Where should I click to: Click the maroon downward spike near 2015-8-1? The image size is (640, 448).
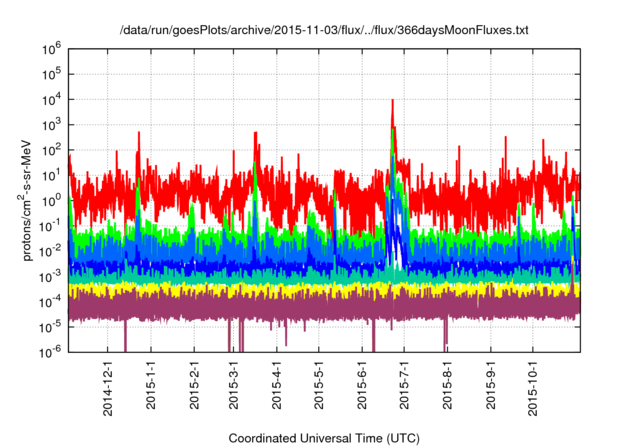445,333
